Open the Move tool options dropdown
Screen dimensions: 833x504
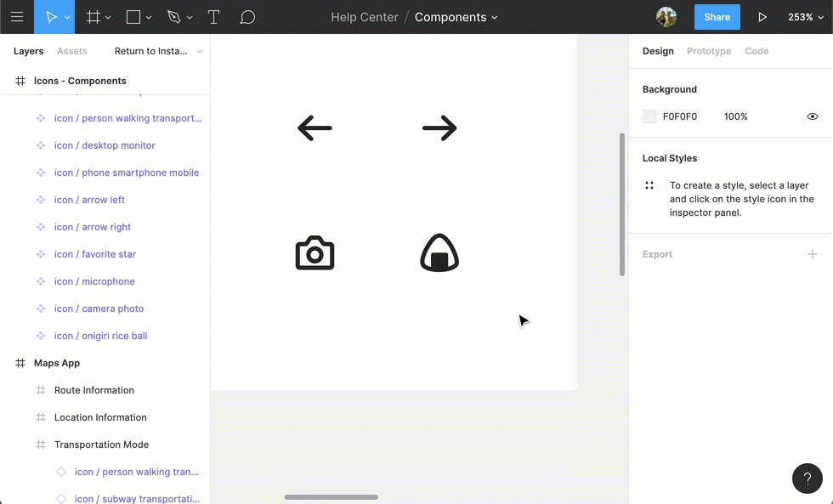click(x=67, y=18)
